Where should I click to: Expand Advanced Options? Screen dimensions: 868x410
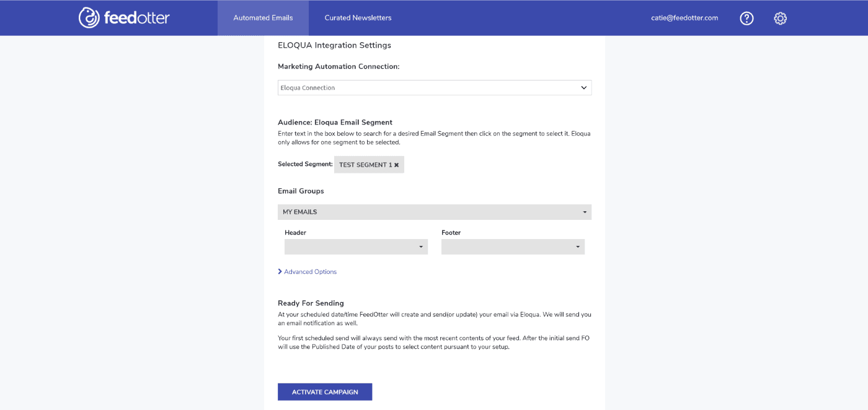(x=308, y=272)
